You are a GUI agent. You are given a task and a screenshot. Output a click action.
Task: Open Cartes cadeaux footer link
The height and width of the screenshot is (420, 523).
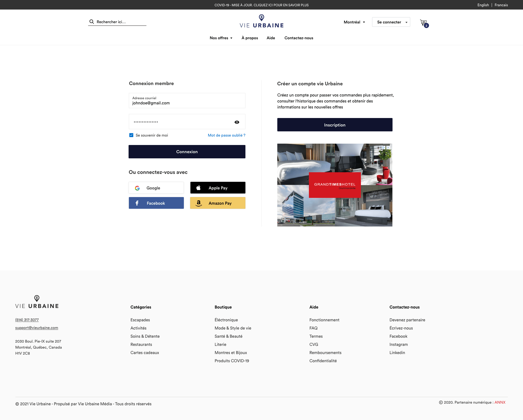click(145, 353)
